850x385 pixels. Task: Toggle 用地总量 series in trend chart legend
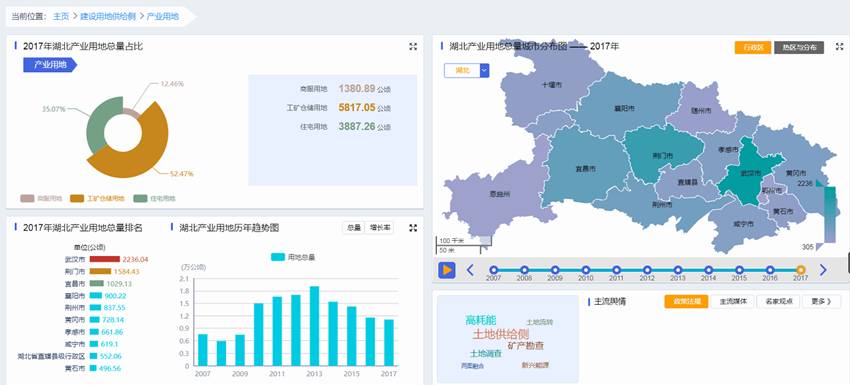[x=293, y=257]
